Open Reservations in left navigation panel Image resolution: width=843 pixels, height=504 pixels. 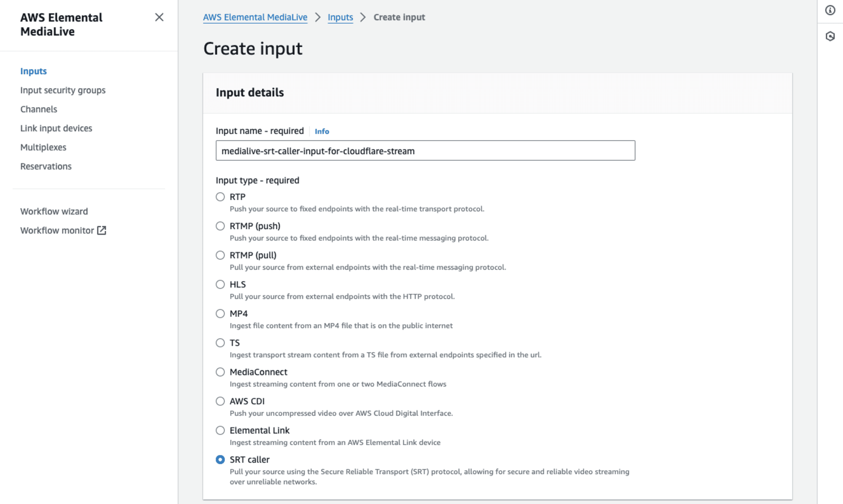45,166
